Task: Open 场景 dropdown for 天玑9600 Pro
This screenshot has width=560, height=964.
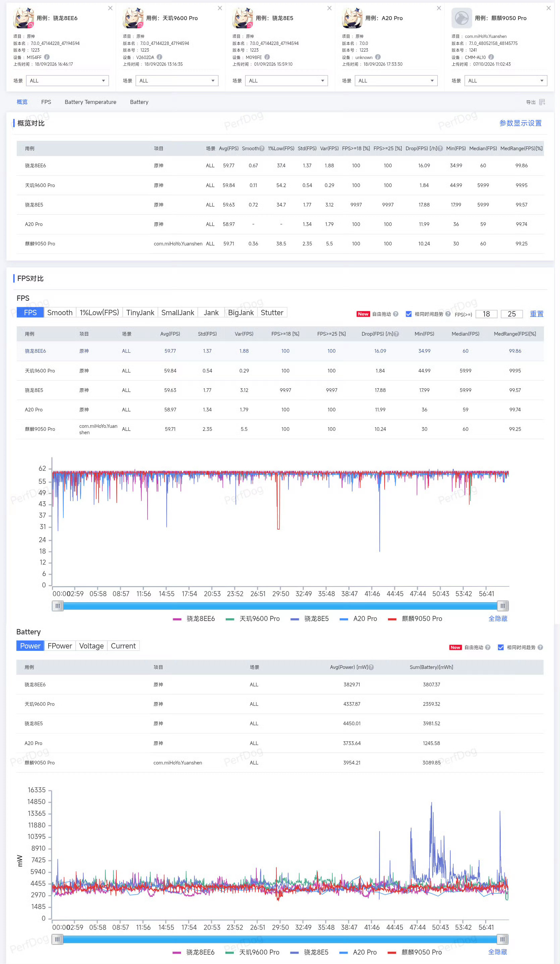Action: [177, 81]
